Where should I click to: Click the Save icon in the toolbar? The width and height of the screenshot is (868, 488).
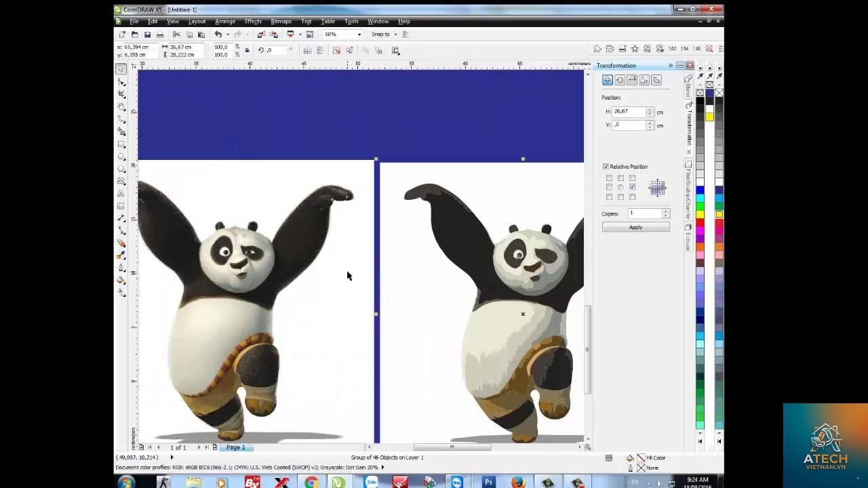point(147,34)
